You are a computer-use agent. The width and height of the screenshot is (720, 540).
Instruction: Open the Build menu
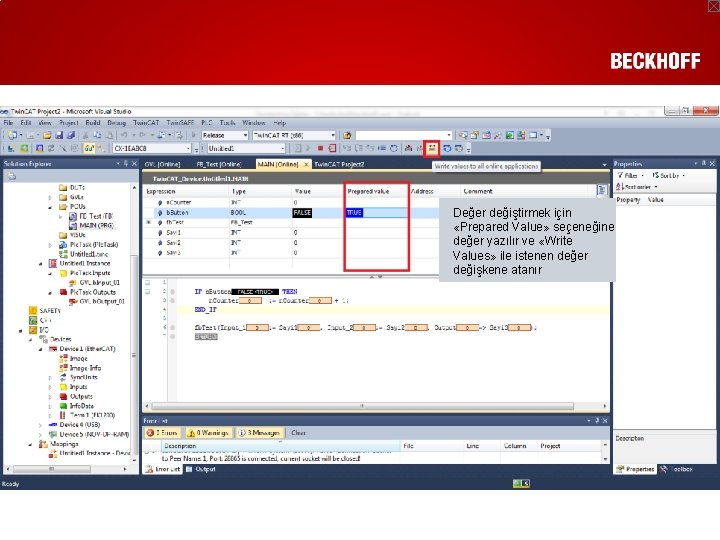93,123
